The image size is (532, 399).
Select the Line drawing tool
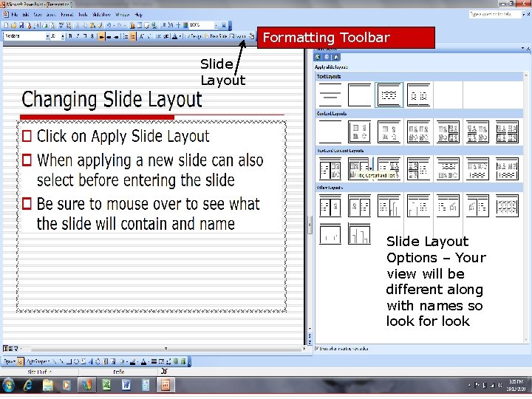click(54, 361)
